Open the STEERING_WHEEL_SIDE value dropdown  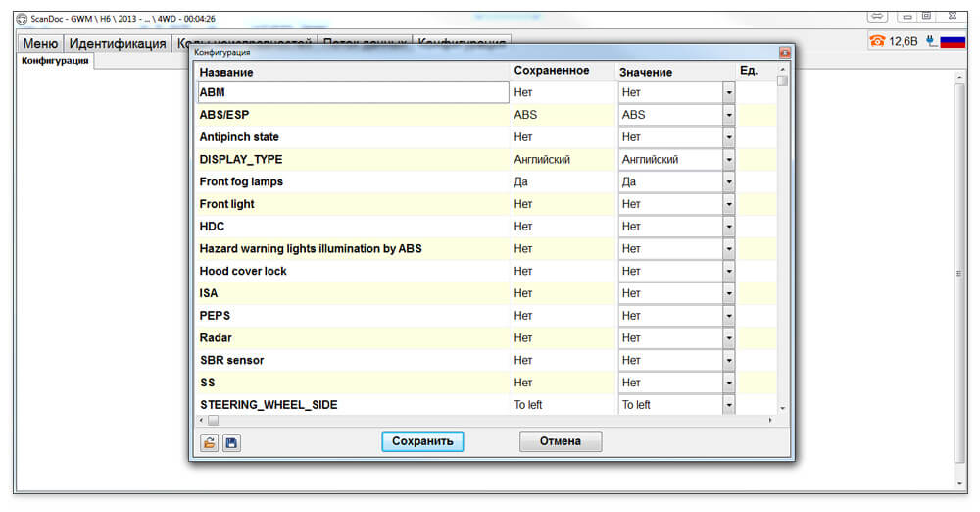click(x=729, y=405)
